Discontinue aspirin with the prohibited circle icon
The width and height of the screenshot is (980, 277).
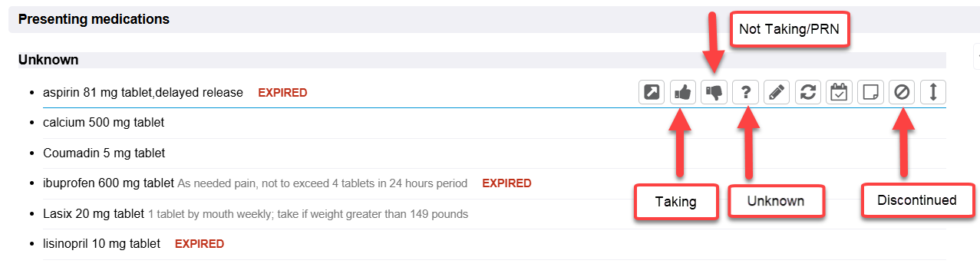coord(902,93)
